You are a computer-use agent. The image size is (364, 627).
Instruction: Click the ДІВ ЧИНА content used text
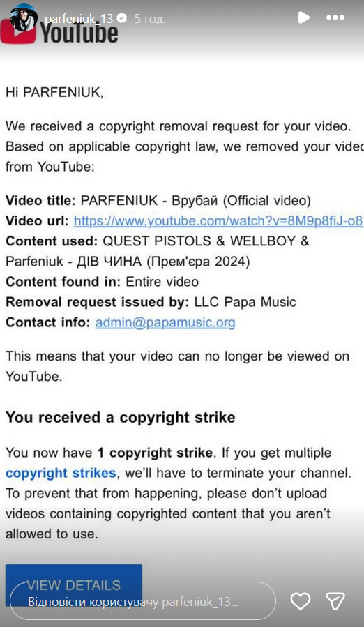(109, 262)
